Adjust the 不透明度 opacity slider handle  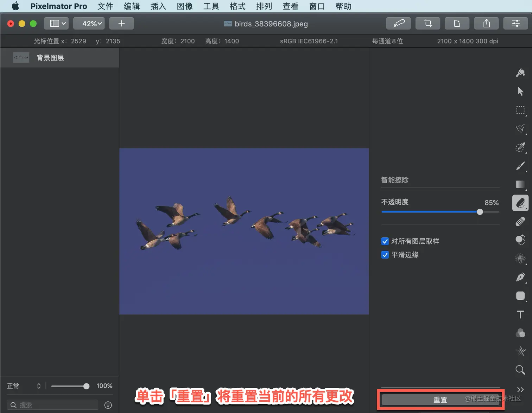[x=480, y=212]
